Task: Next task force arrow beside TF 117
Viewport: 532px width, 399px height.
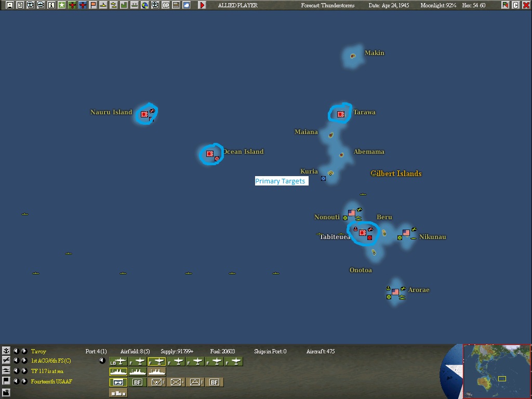Action: (24, 371)
